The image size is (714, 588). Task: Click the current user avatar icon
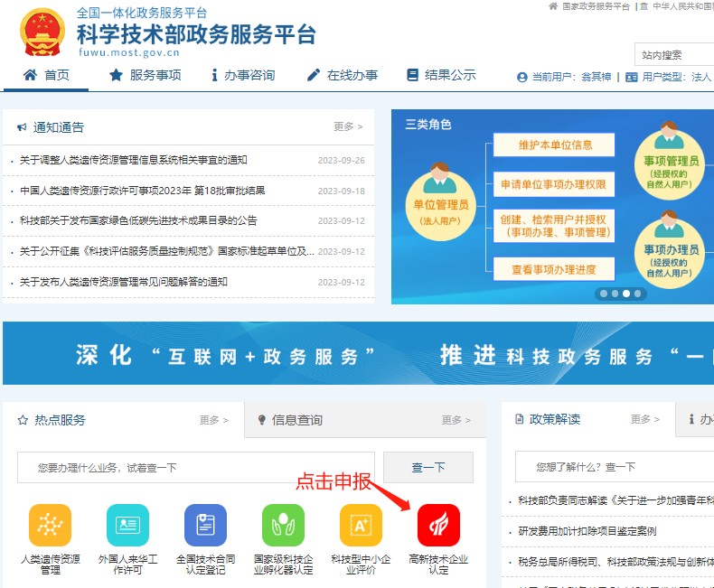click(521, 78)
